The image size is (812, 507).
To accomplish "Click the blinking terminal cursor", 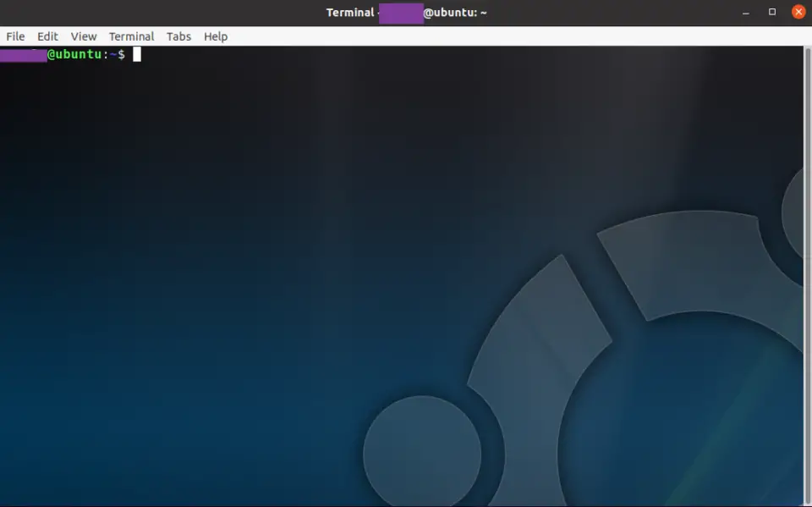I will [x=136, y=53].
